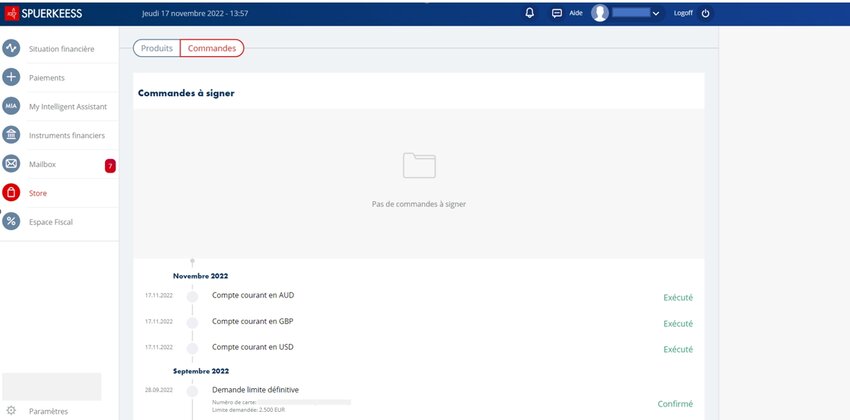Click the 'Numéro de carte' label
The image size is (850, 420).
pos(234,402)
